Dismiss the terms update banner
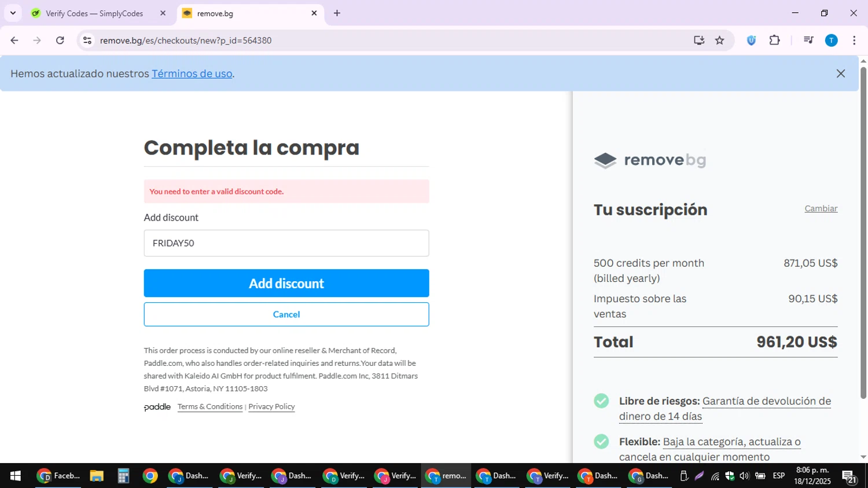Screen dimensions: 868x488 coord(841,74)
